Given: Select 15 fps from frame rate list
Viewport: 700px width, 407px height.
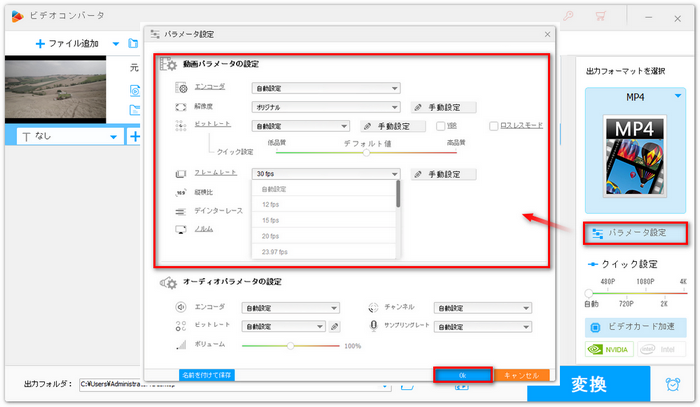Looking at the screenshot, I should (x=270, y=220).
